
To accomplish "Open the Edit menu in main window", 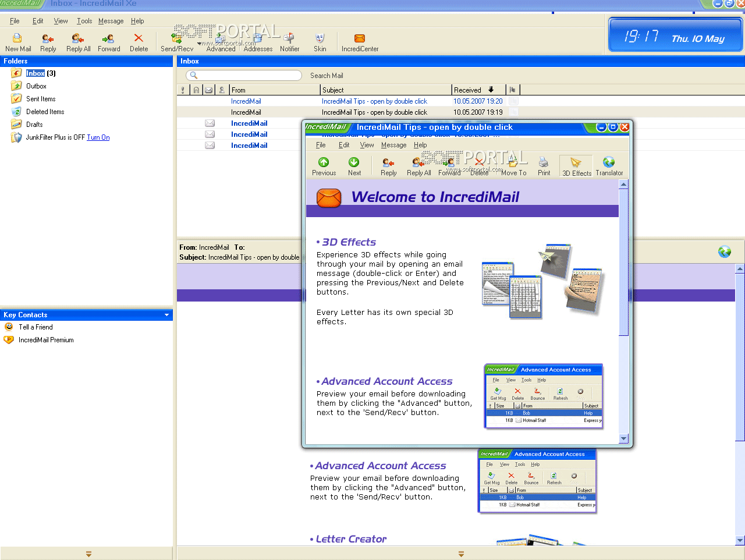I will tap(38, 21).
